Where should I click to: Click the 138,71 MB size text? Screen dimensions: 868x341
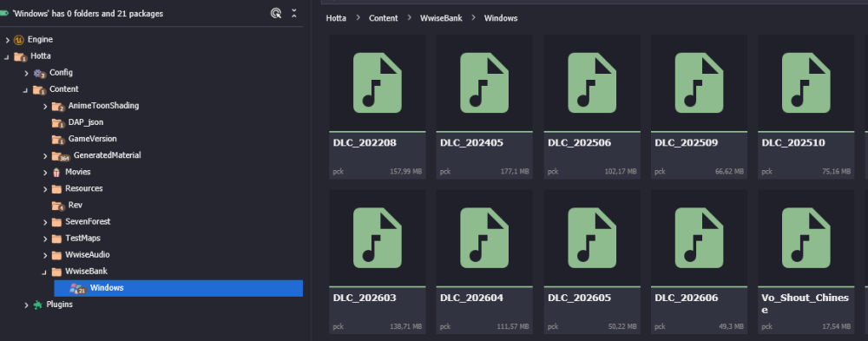click(405, 327)
